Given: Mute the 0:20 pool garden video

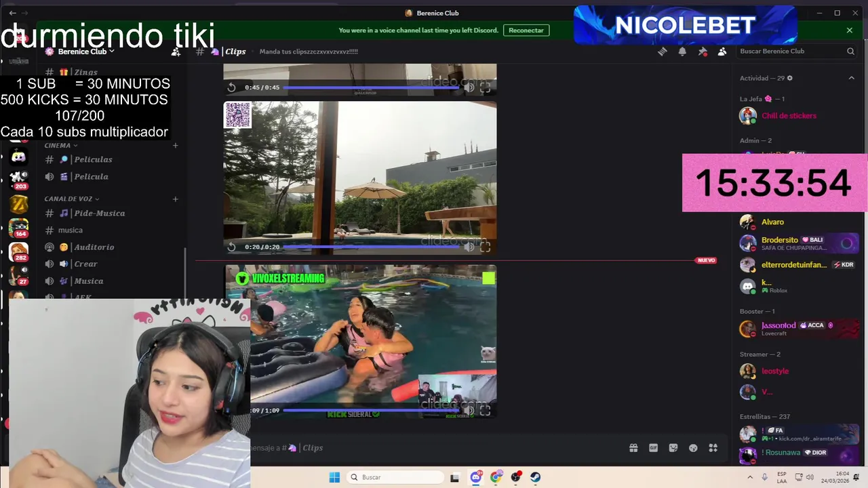Looking at the screenshot, I should (x=469, y=247).
